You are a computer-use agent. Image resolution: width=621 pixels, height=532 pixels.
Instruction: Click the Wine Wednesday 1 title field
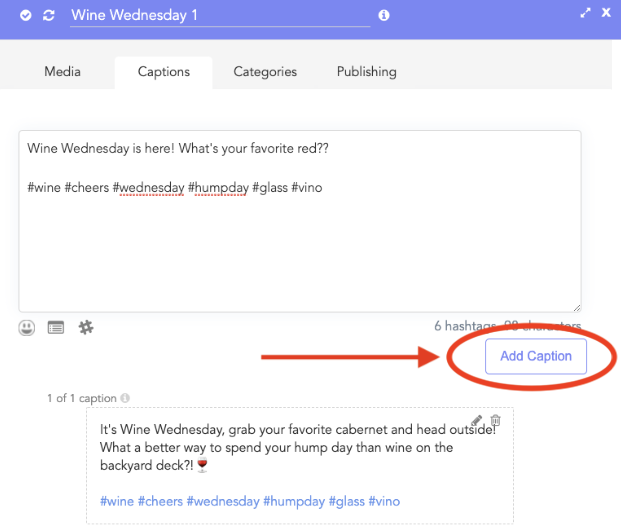(x=220, y=16)
